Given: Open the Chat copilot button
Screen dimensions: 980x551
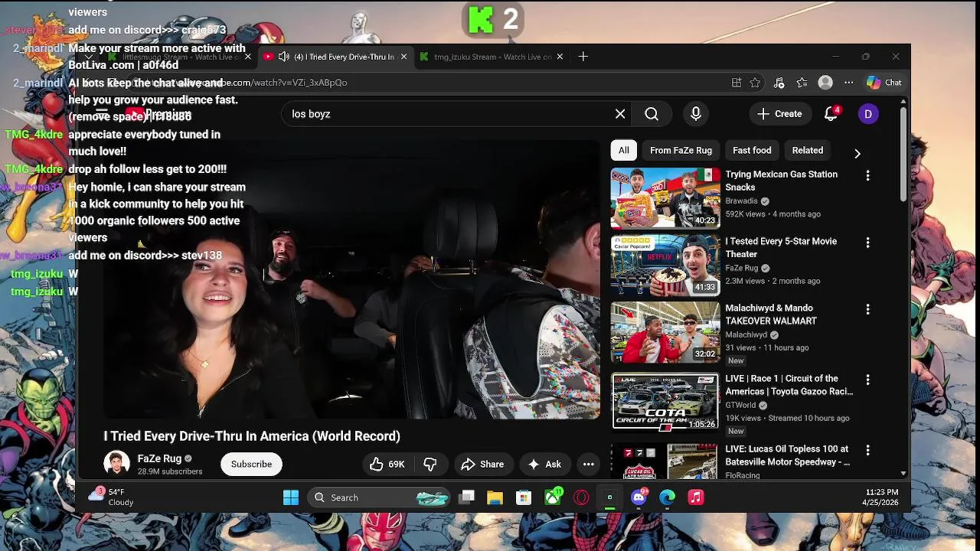Looking at the screenshot, I should pyautogui.click(x=884, y=83).
